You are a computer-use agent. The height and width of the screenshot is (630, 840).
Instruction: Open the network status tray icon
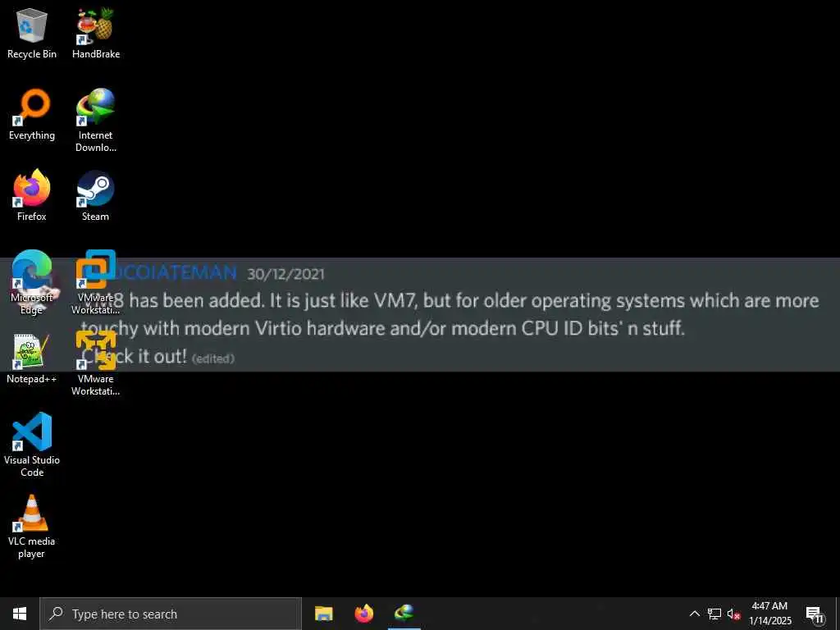click(714, 614)
